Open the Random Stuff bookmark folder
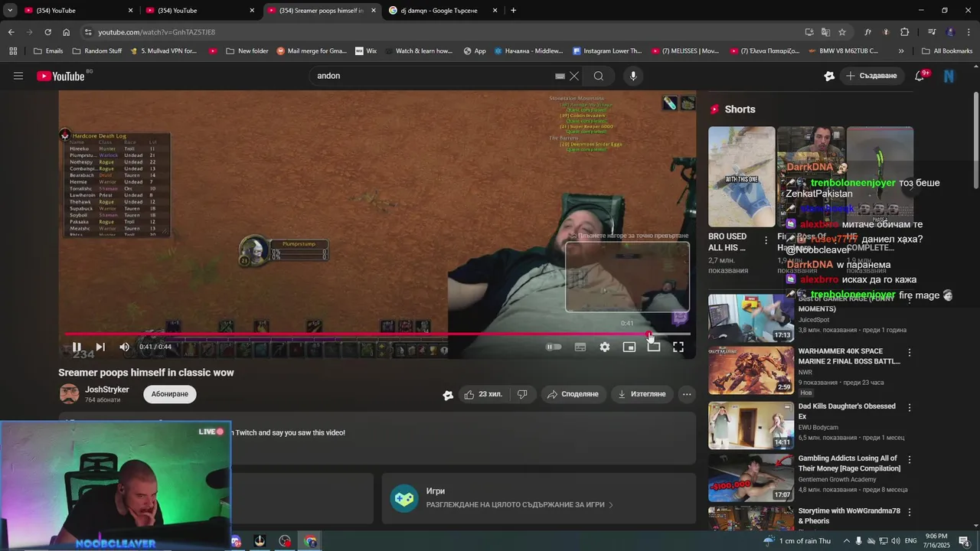Screen dimensions: 980x551 tap(97, 51)
